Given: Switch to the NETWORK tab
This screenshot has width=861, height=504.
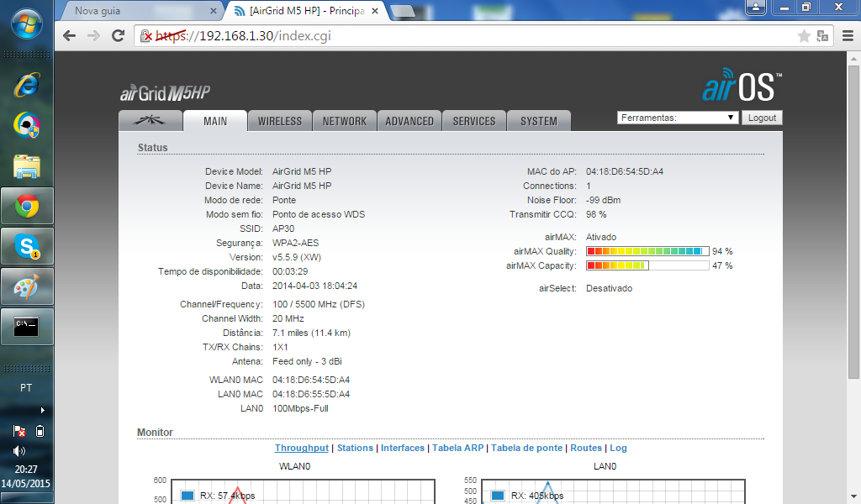Looking at the screenshot, I should (344, 121).
